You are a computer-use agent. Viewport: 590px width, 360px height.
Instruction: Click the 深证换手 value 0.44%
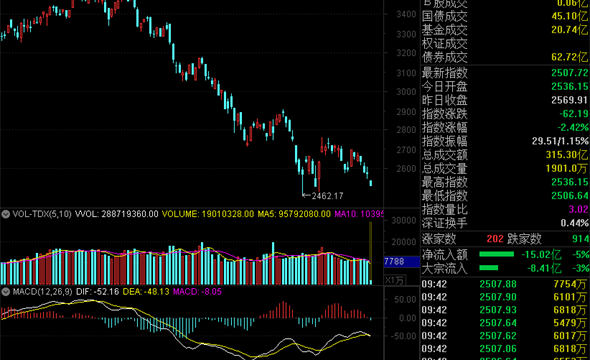(575, 223)
